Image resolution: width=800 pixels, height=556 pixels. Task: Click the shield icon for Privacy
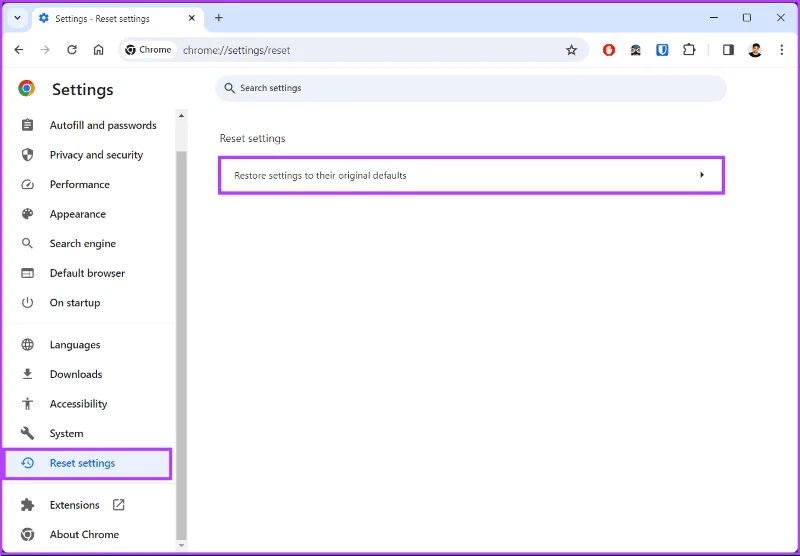click(x=28, y=155)
